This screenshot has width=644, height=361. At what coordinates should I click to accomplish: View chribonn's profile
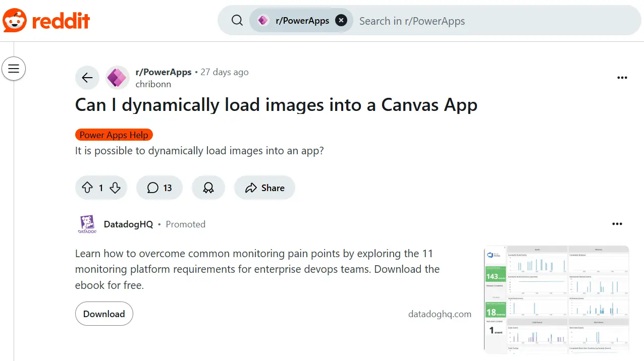click(x=153, y=84)
